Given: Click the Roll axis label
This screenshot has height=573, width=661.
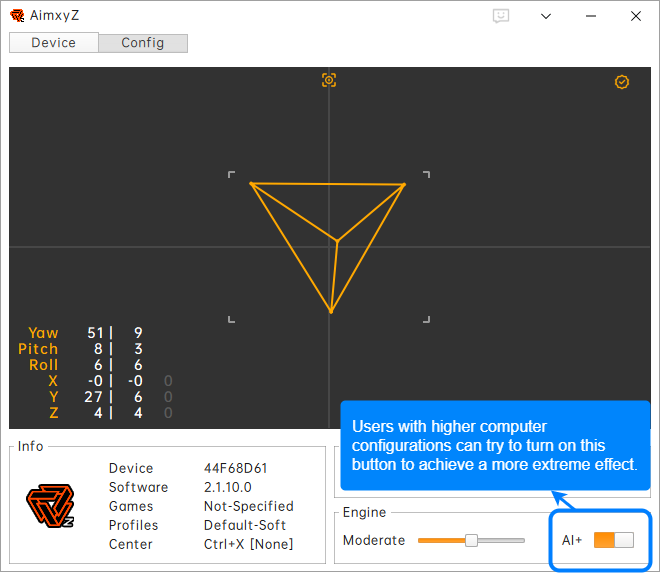Looking at the screenshot, I should click(43, 365).
